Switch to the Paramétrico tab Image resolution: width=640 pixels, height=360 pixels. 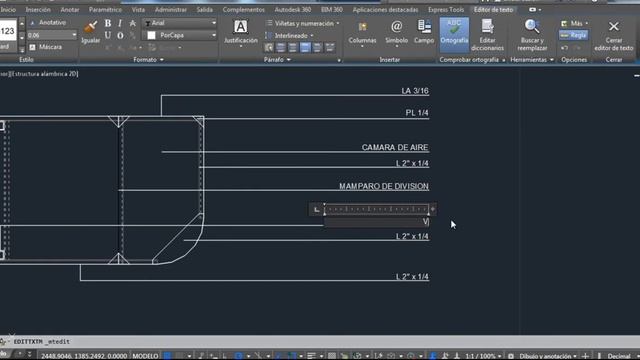105,9
